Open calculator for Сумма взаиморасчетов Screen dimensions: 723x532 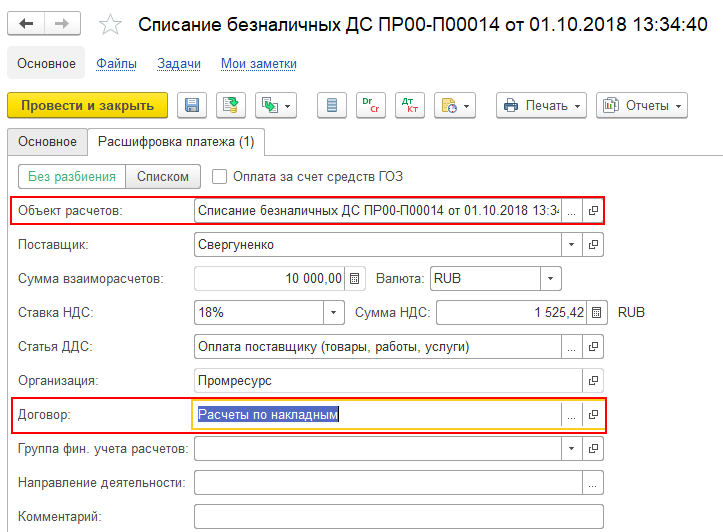(x=355, y=279)
